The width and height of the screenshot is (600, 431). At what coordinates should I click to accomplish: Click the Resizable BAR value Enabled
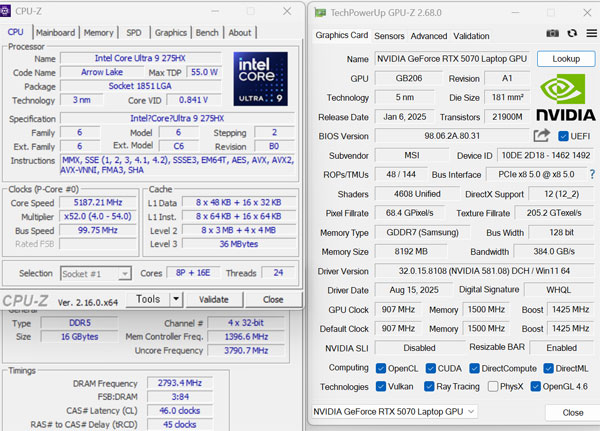[561, 348]
